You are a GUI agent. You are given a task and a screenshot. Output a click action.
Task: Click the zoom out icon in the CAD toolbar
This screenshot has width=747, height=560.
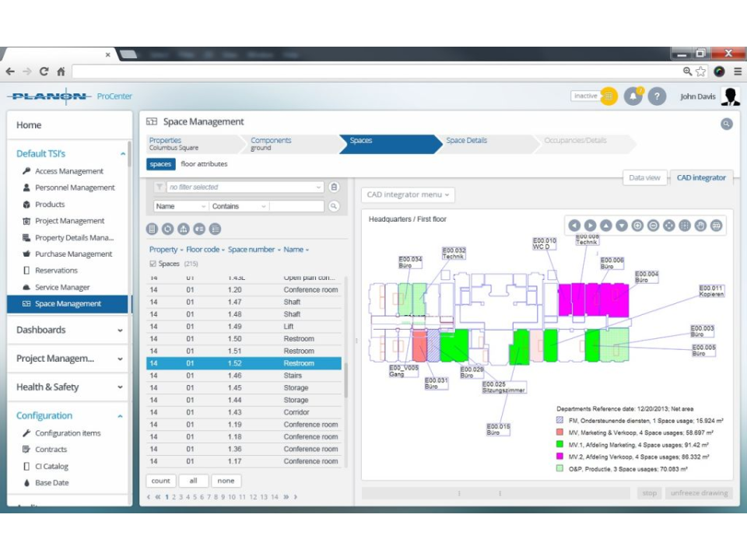pyautogui.click(x=654, y=226)
